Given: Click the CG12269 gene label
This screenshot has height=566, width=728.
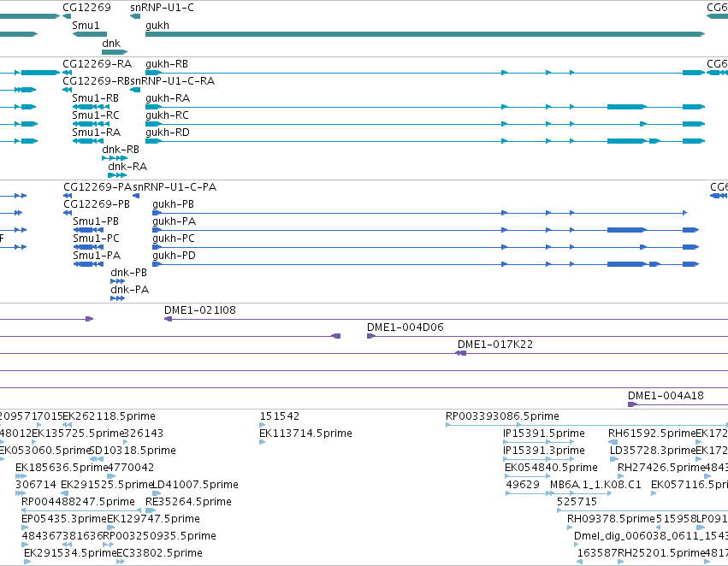Looking at the screenshot, I should point(86,8).
